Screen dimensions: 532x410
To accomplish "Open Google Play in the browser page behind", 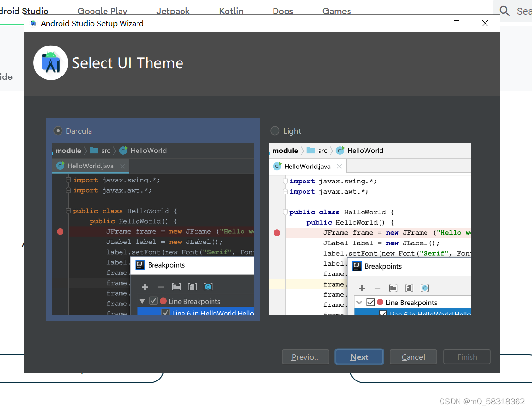I will click(x=103, y=11).
